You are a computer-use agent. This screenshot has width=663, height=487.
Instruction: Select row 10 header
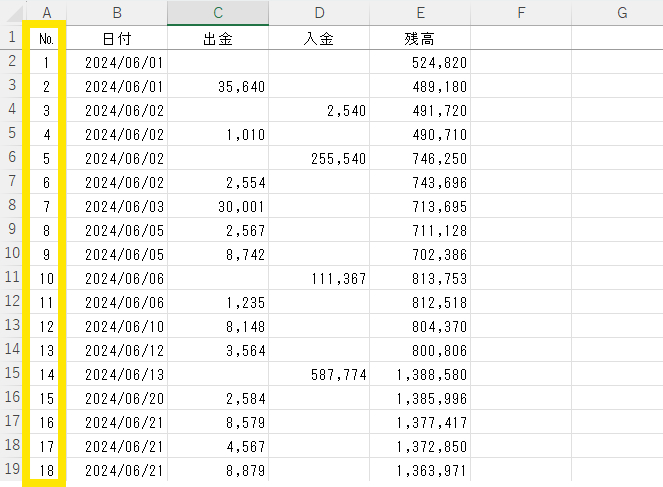click(13, 253)
